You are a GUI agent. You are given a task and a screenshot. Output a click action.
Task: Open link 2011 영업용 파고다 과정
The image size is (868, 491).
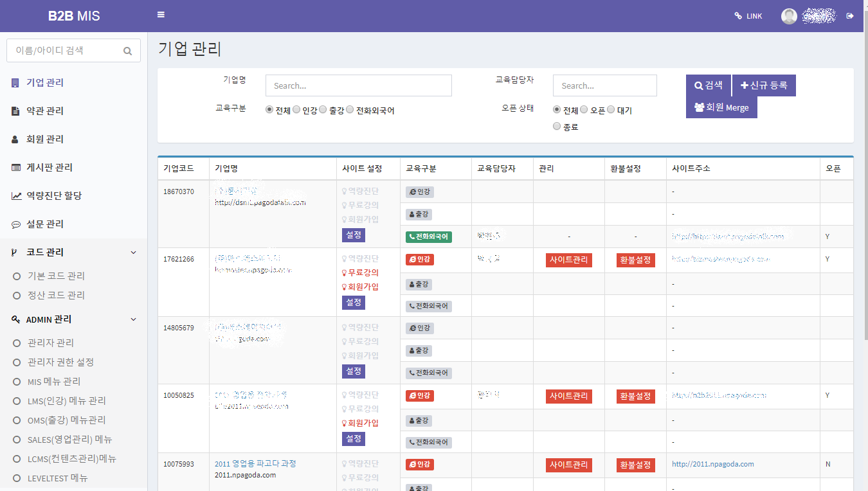pos(255,463)
